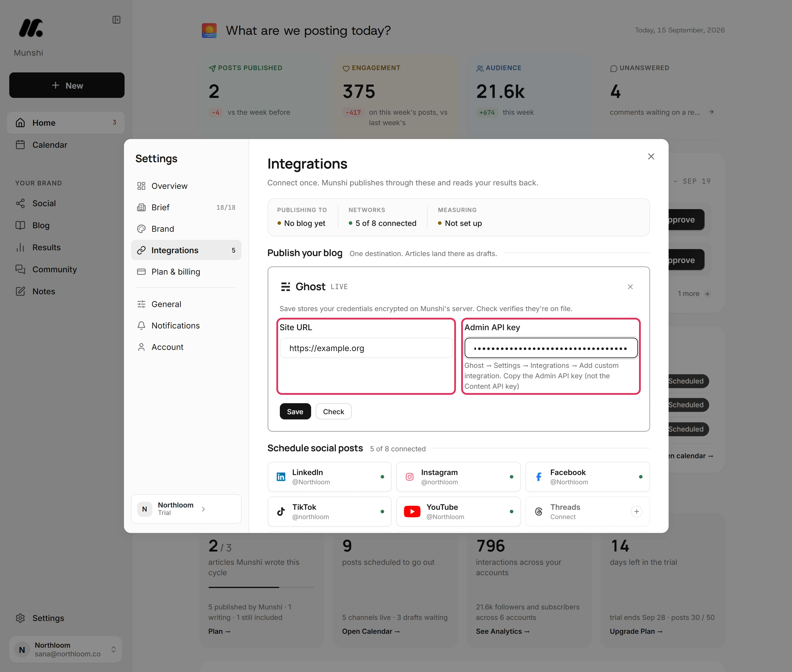Click the sunrise emoji thumbnail by heading
792x672 pixels.
click(209, 30)
